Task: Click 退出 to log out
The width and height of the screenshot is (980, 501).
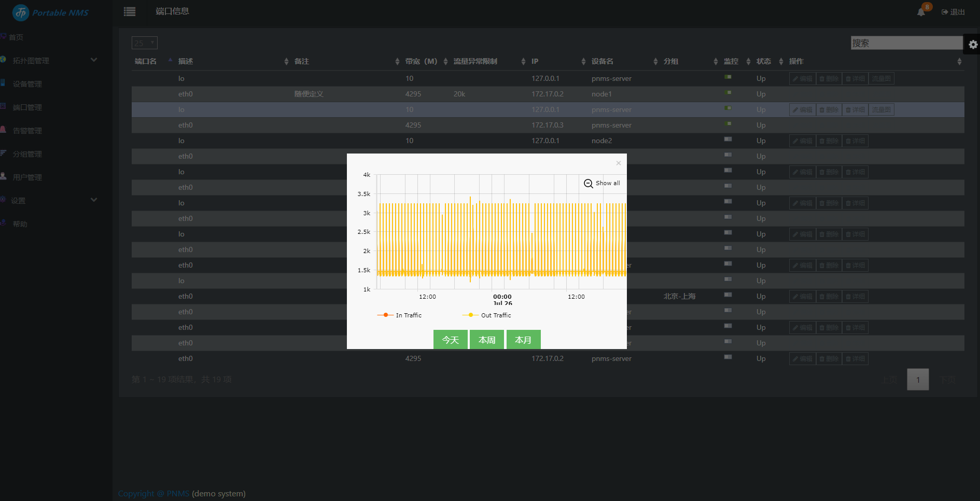Action: tap(953, 12)
